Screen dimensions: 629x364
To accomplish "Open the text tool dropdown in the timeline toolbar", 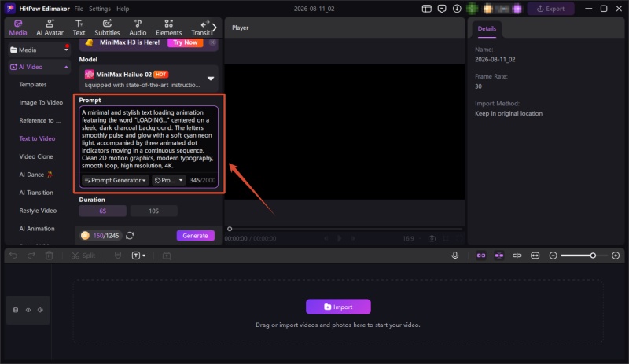I will 138,256.
